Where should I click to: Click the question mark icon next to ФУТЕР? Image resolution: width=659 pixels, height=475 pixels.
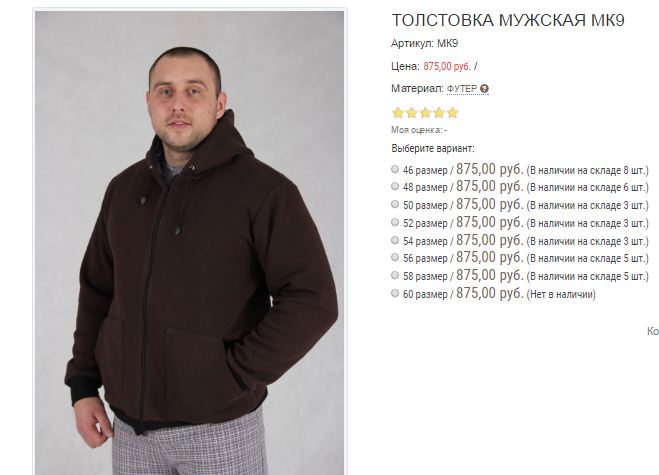[484, 89]
